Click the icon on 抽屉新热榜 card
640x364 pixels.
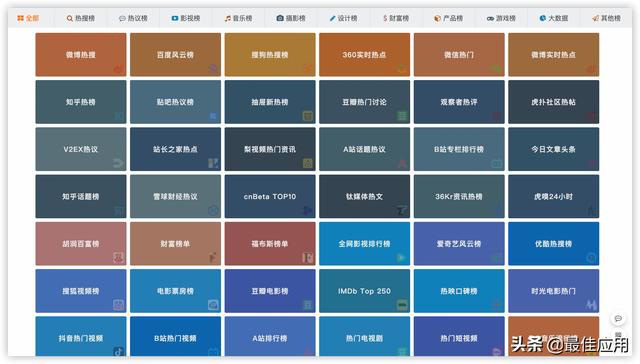click(x=307, y=116)
